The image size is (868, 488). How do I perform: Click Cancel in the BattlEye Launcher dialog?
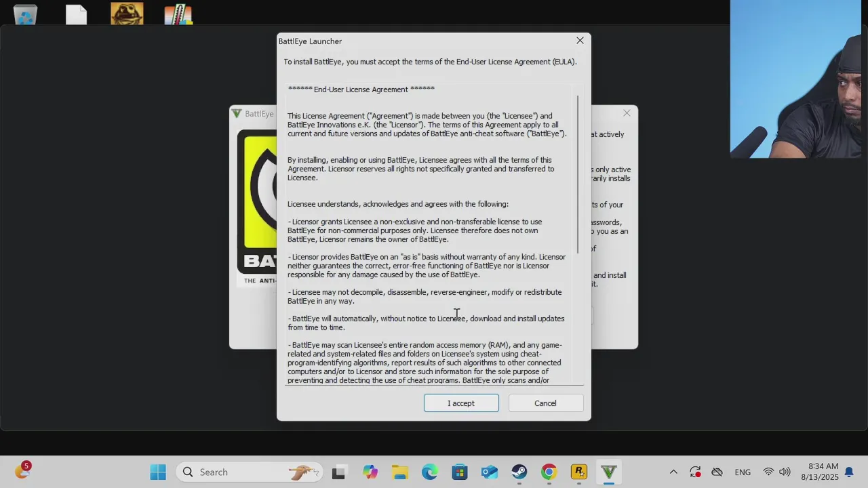point(545,403)
